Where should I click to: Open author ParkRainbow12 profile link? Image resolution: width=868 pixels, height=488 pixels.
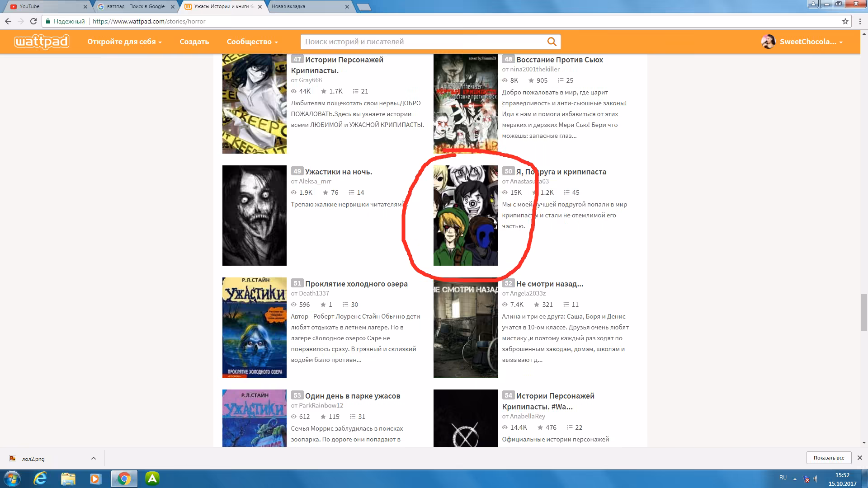point(321,405)
